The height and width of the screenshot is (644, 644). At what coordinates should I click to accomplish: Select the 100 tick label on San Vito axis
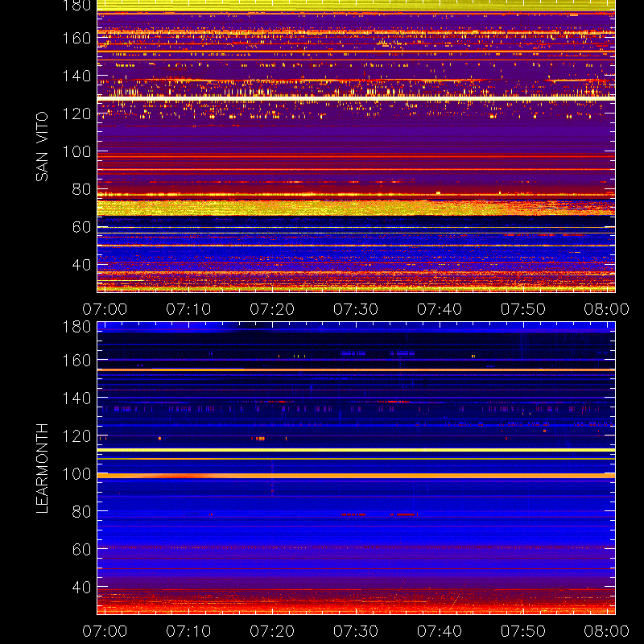click(x=76, y=151)
